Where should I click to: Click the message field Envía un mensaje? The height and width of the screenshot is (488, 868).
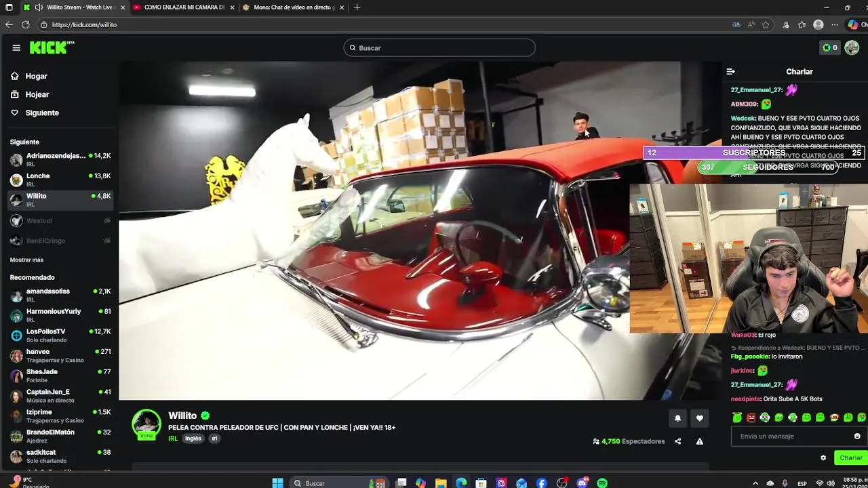pyautogui.click(x=793, y=436)
